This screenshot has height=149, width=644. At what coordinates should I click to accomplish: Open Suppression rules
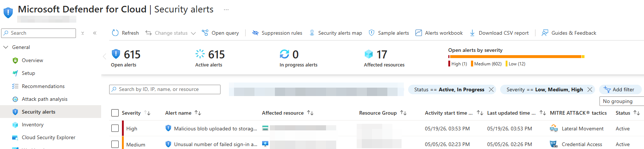click(277, 33)
